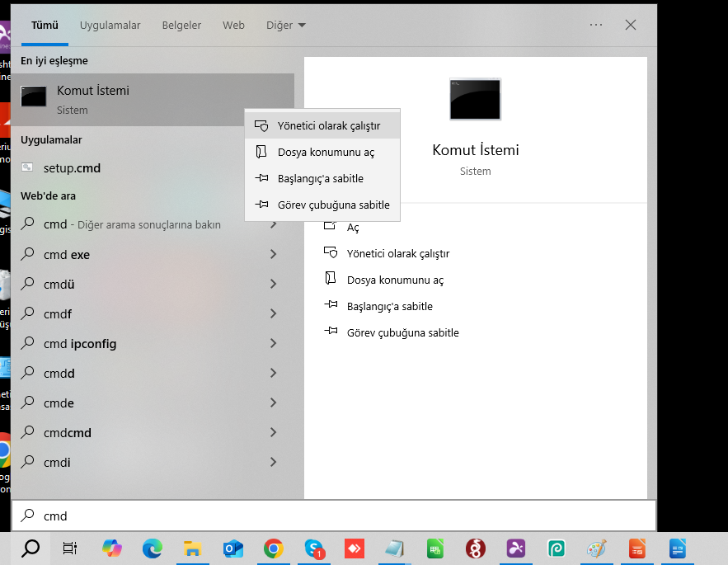
Task: Open the Diğer dropdown
Action: click(285, 25)
